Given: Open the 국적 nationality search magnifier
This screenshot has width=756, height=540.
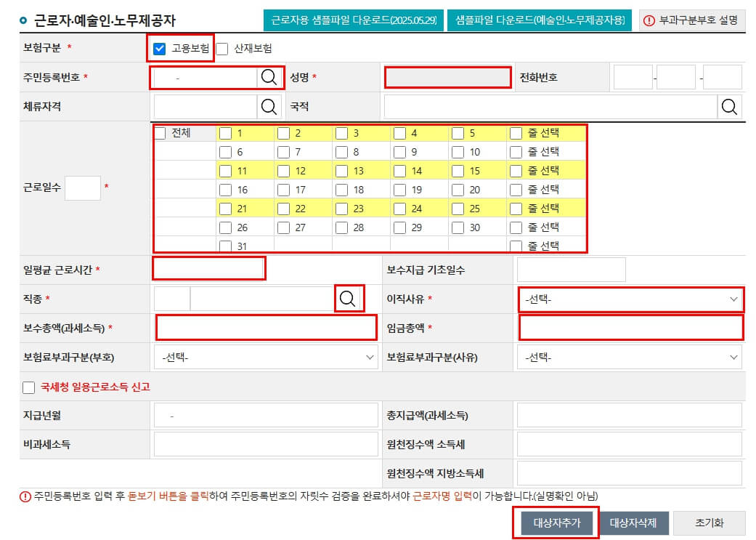Looking at the screenshot, I should (x=730, y=105).
